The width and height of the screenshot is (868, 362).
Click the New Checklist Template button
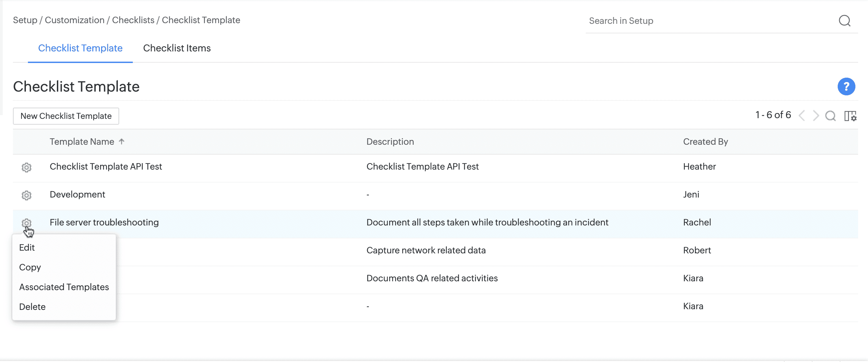tap(66, 116)
